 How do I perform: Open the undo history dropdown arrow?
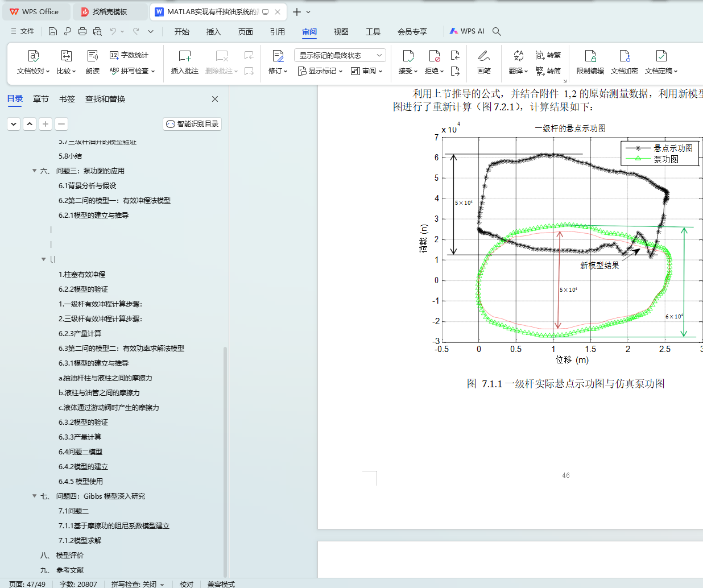point(122,31)
